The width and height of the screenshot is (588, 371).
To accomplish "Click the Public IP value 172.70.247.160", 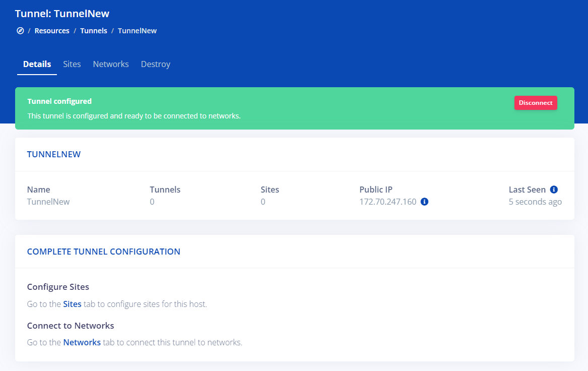I will pos(388,202).
